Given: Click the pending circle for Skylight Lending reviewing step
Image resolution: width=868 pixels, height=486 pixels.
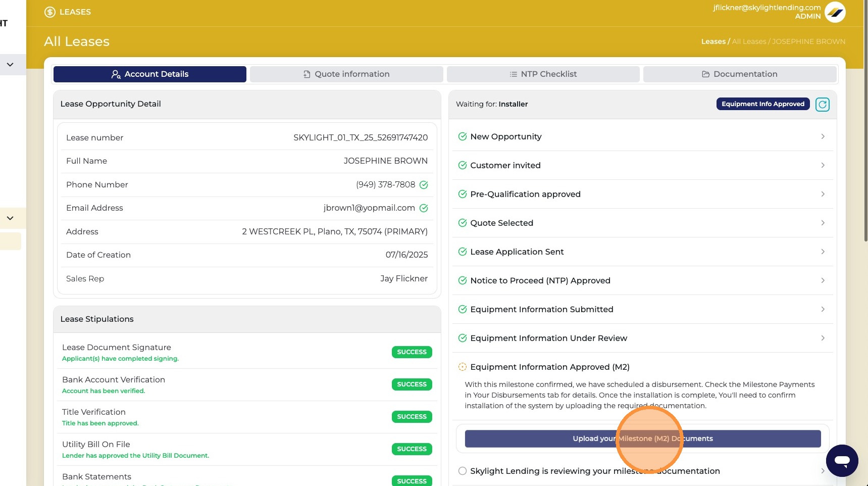Looking at the screenshot, I should 462,471.
